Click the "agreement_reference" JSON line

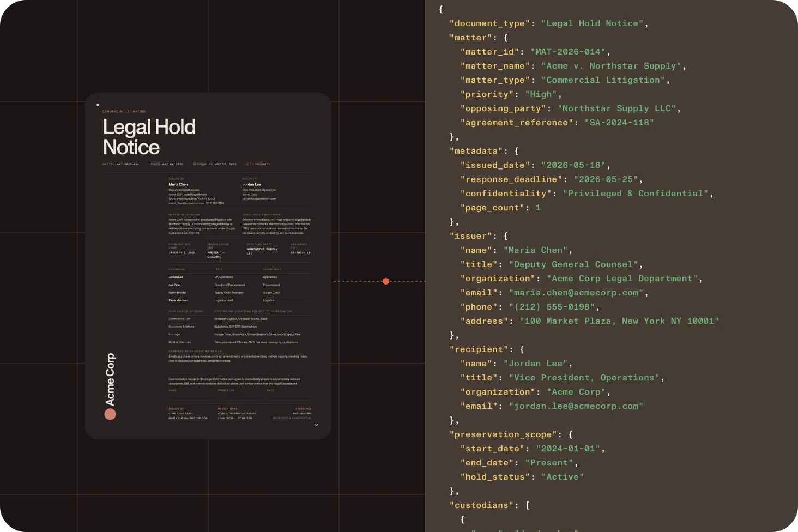coord(557,123)
